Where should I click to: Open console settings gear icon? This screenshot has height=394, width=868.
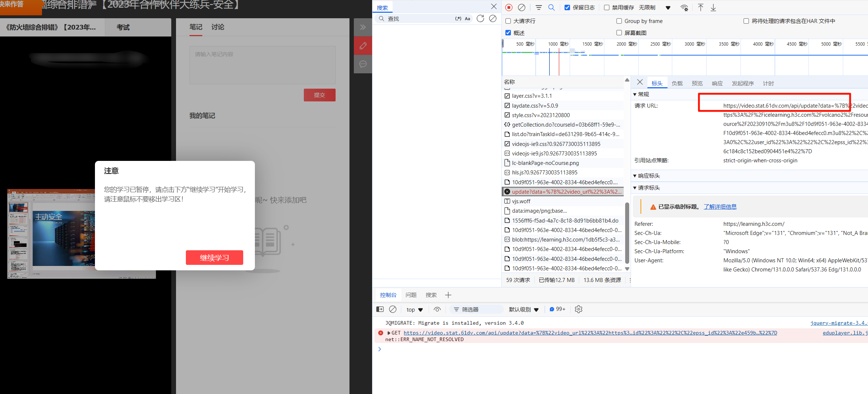578,309
